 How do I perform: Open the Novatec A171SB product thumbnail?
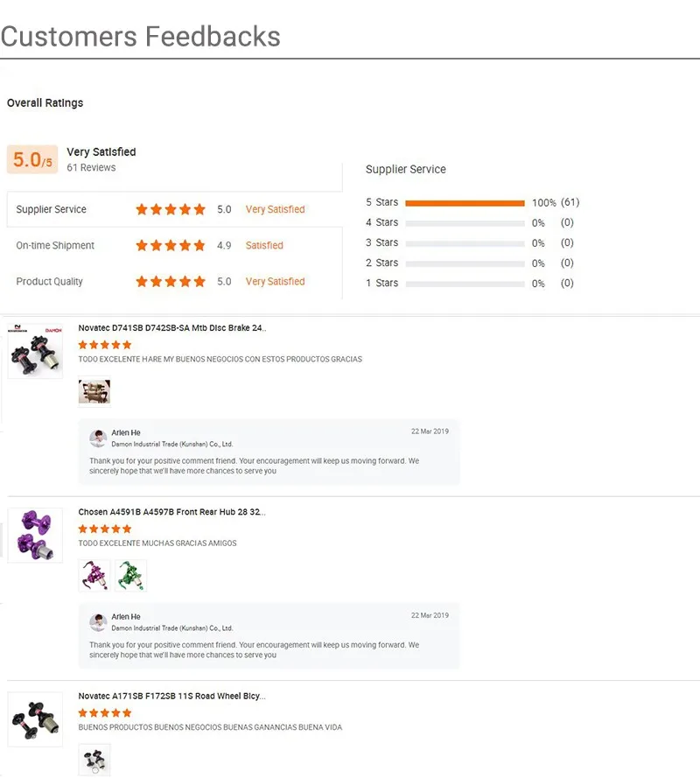click(35, 718)
